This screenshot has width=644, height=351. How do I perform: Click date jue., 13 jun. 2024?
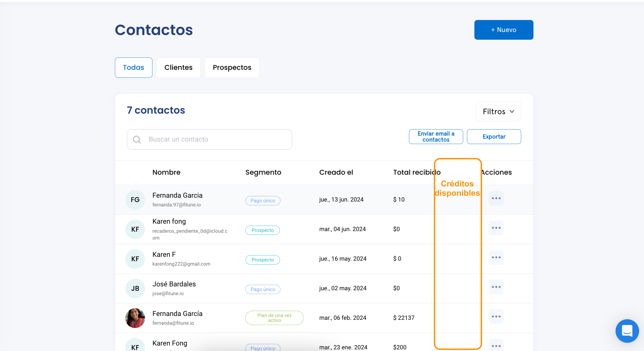[x=341, y=200]
